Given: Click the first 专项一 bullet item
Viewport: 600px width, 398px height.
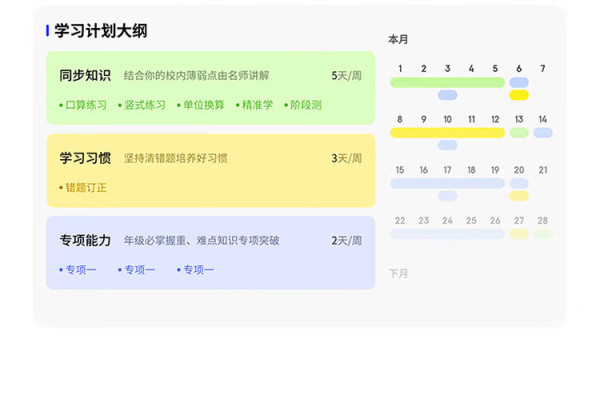Looking at the screenshot, I should [78, 270].
